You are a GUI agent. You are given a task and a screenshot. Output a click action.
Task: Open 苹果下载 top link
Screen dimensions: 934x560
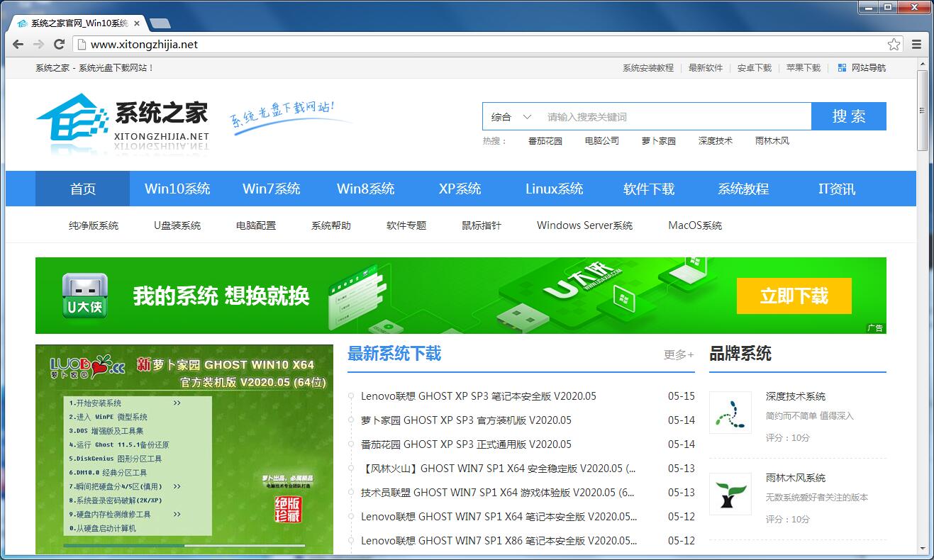point(804,68)
